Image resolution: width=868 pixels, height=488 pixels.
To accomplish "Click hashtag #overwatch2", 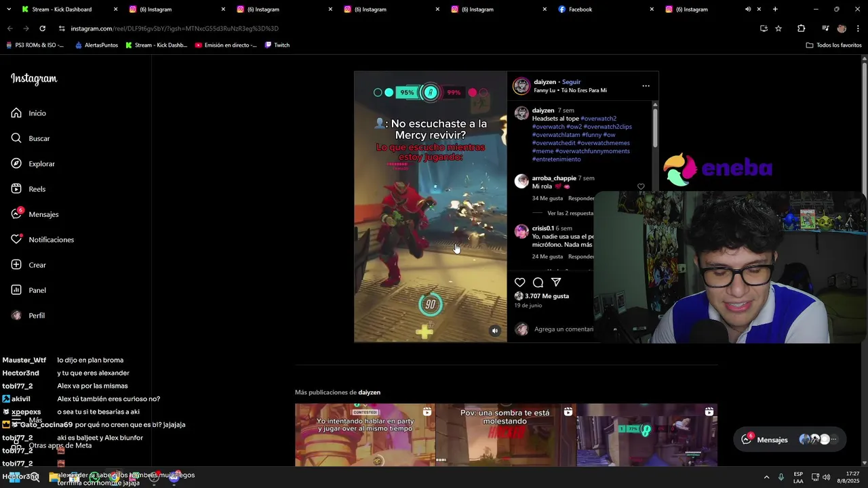I will (598, 119).
